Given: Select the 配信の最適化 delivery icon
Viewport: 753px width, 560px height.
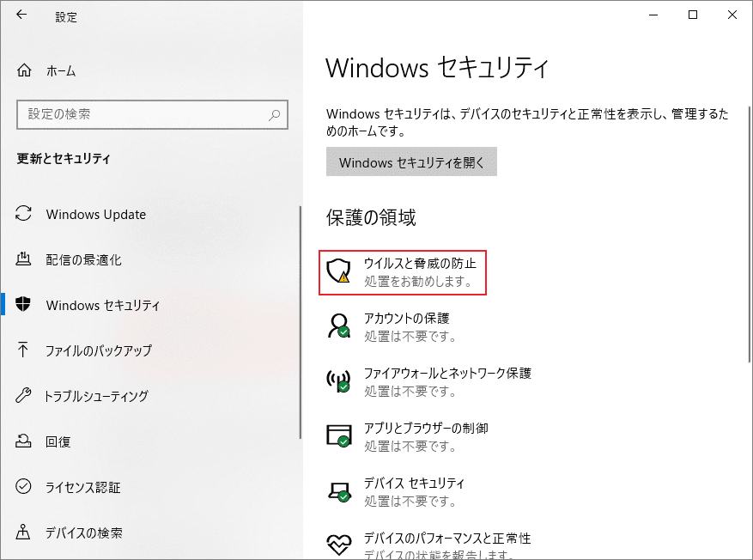Looking at the screenshot, I should pos(26,259).
